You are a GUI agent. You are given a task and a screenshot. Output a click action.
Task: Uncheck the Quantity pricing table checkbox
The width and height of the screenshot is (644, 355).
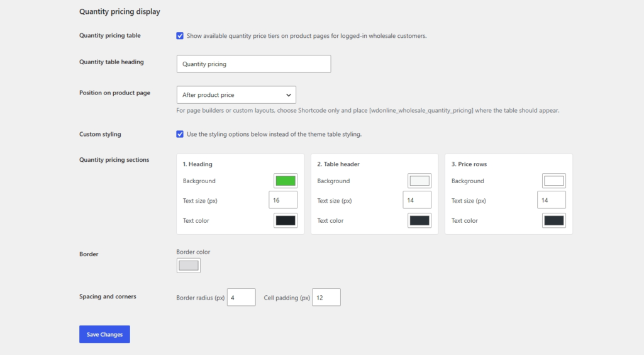(180, 36)
